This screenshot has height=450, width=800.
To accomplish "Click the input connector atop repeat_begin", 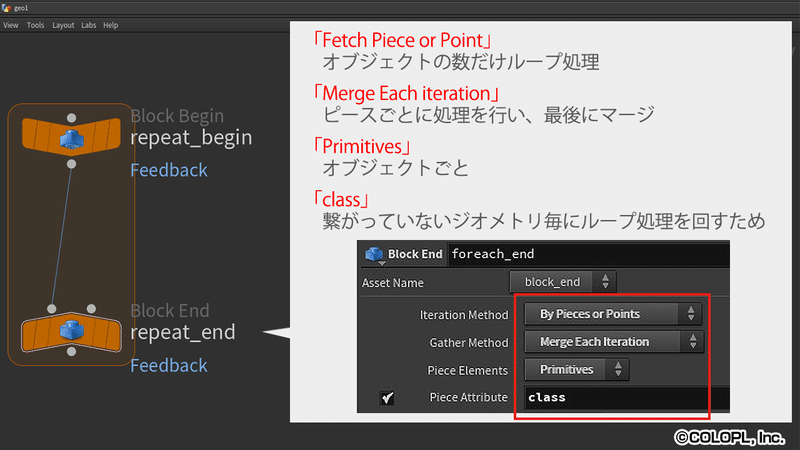I will coord(71,118).
